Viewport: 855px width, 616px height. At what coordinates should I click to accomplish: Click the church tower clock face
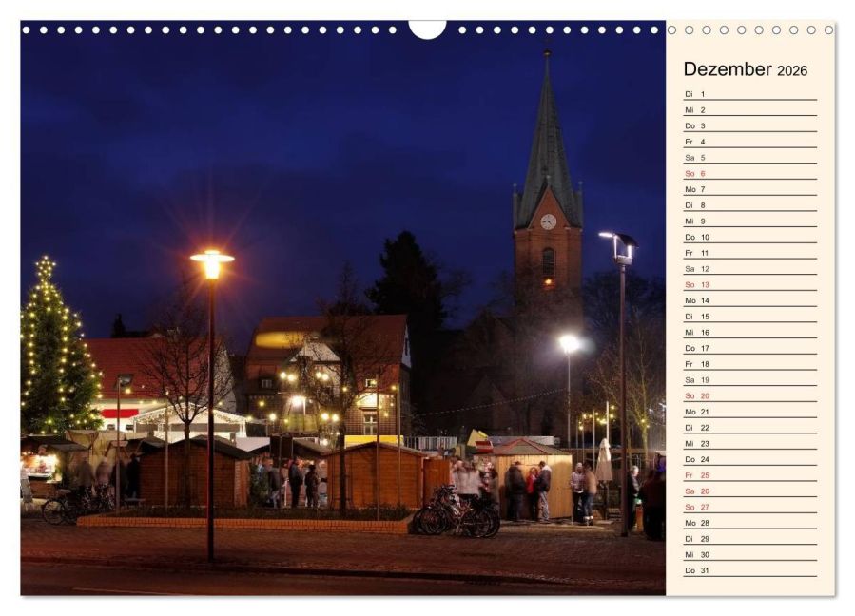548,221
